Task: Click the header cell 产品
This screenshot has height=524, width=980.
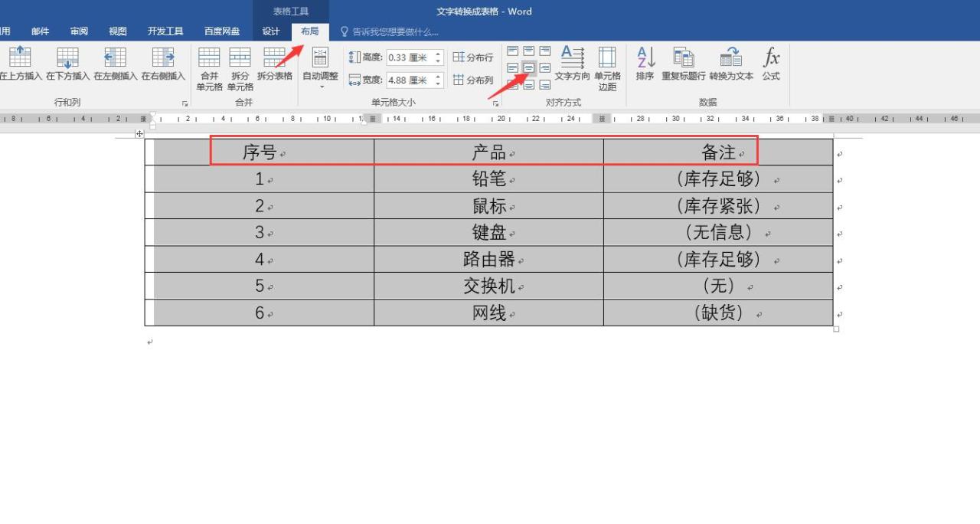Action: [489, 152]
